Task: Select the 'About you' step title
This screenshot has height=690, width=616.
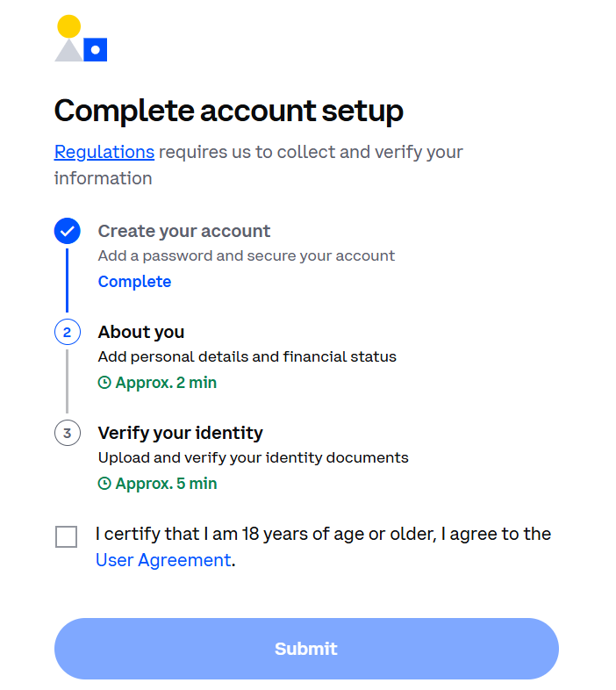Action: click(141, 332)
